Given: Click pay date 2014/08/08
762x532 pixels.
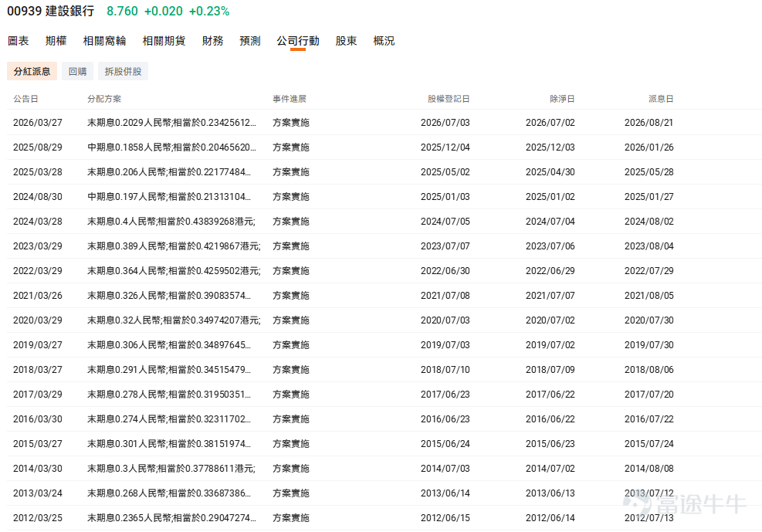Looking at the screenshot, I should 649,469.
